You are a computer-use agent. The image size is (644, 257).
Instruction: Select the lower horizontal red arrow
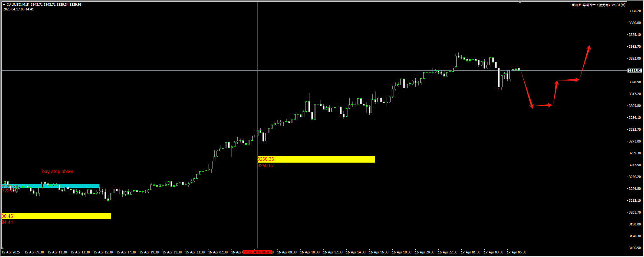click(543, 106)
